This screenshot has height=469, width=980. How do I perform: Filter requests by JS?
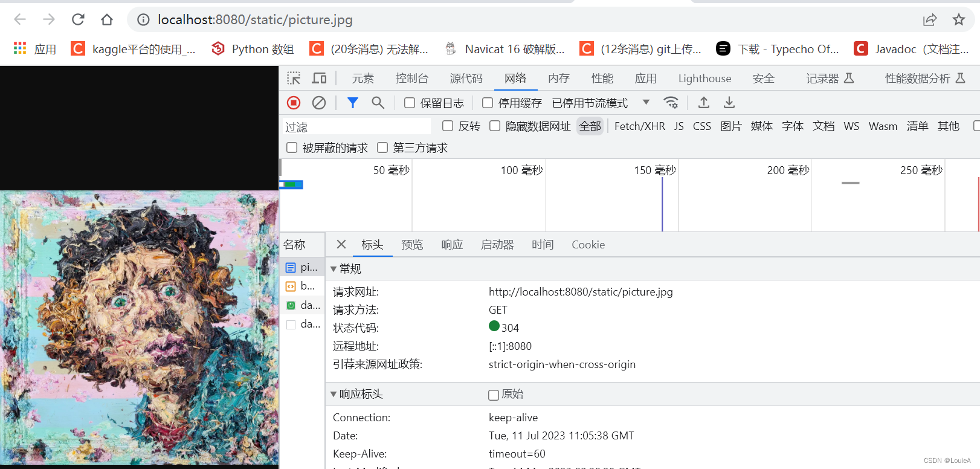click(x=679, y=126)
